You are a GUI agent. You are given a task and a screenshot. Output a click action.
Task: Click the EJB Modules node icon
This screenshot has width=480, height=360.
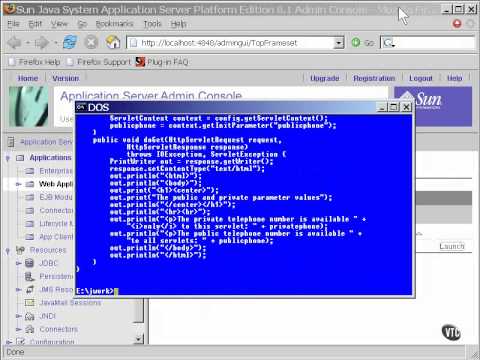pyautogui.click(x=30, y=197)
